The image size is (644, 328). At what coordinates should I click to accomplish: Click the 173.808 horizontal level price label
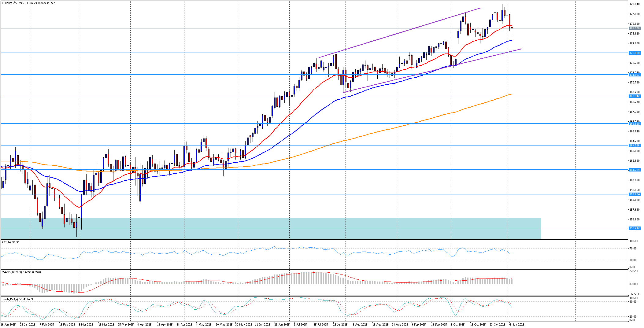pos(634,53)
